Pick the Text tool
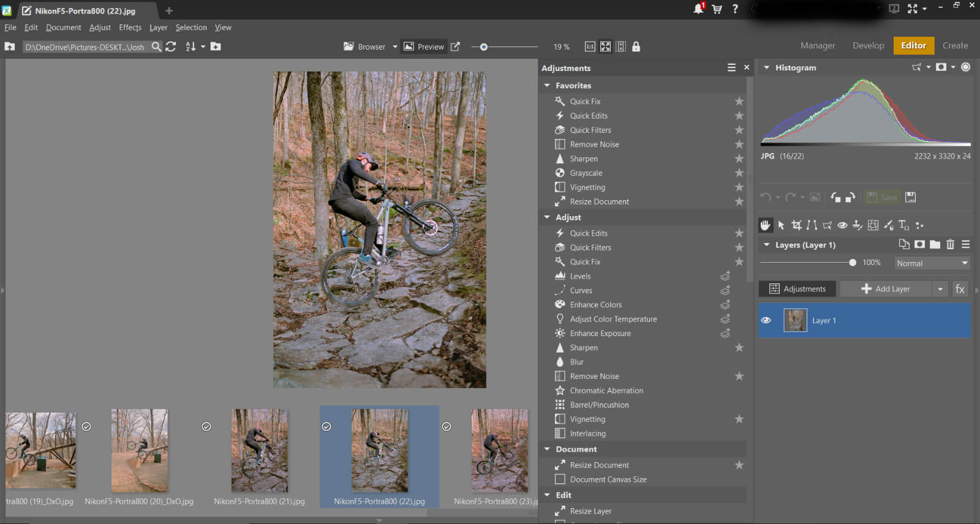This screenshot has height=524, width=980. tap(903, 225)
